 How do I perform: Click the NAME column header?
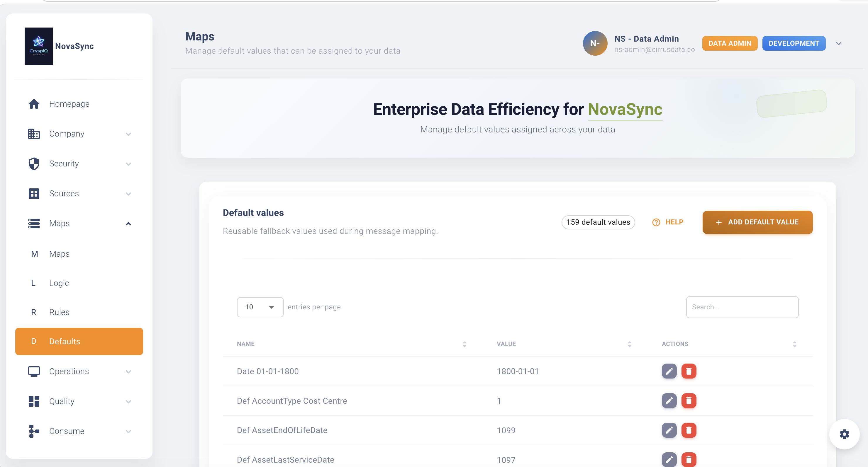[246, 344]
